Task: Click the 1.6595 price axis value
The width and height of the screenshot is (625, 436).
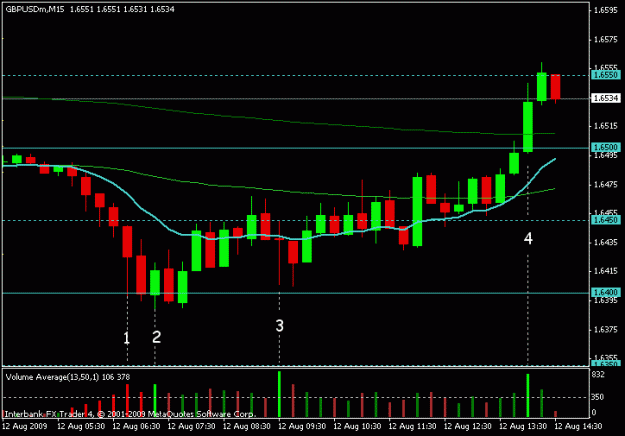Action: pyautogui.click(x=606, y=10)
